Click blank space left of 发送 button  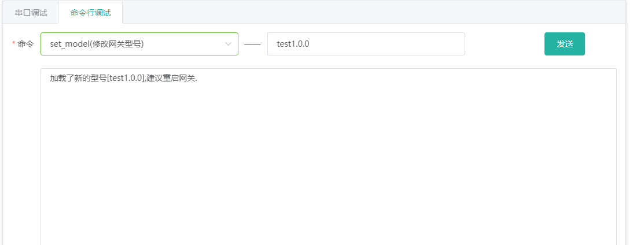click(505, 44)
